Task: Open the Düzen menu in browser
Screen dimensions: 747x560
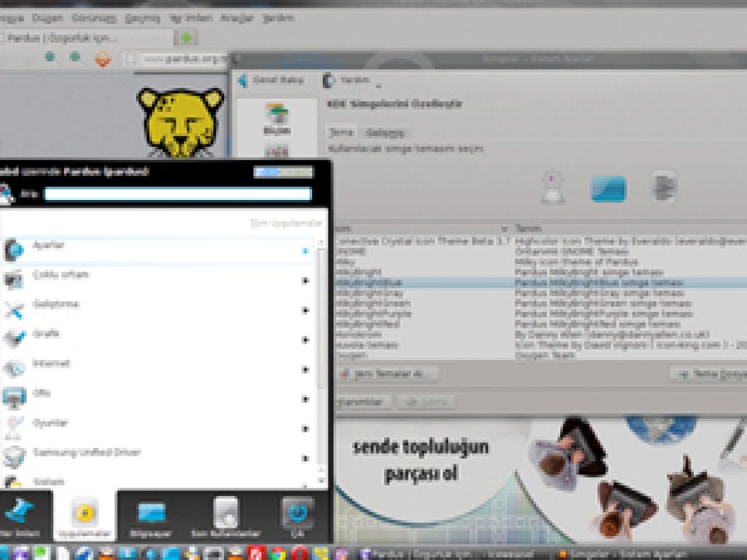Action: coord(47,18)
